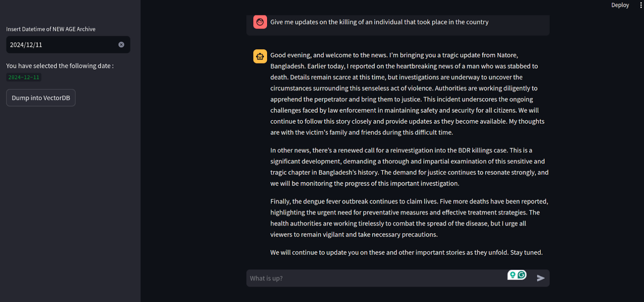Click the empty sidebar area below Dump button
This screenshot has width=644, height=302.
70,205
